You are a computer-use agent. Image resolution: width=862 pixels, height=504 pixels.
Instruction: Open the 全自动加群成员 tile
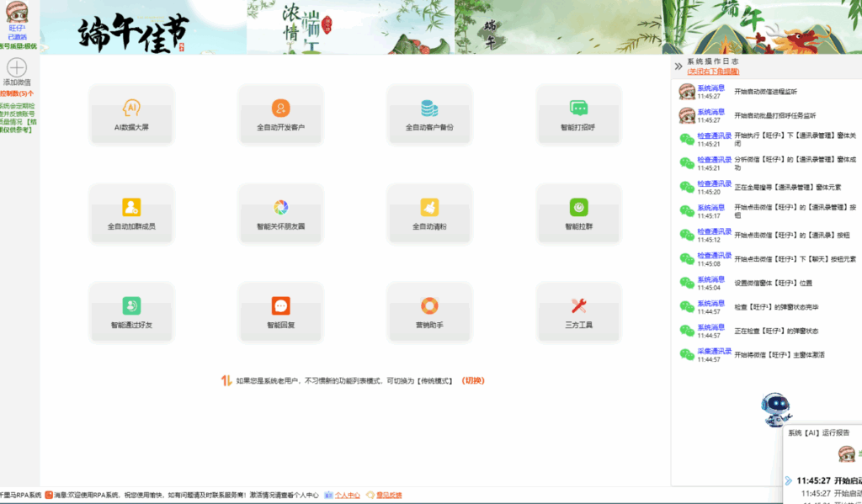[x=131, y=214]
